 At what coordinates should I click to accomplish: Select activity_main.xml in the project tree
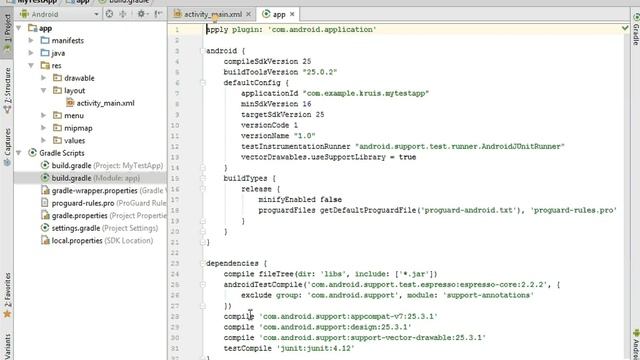point(100,103)
